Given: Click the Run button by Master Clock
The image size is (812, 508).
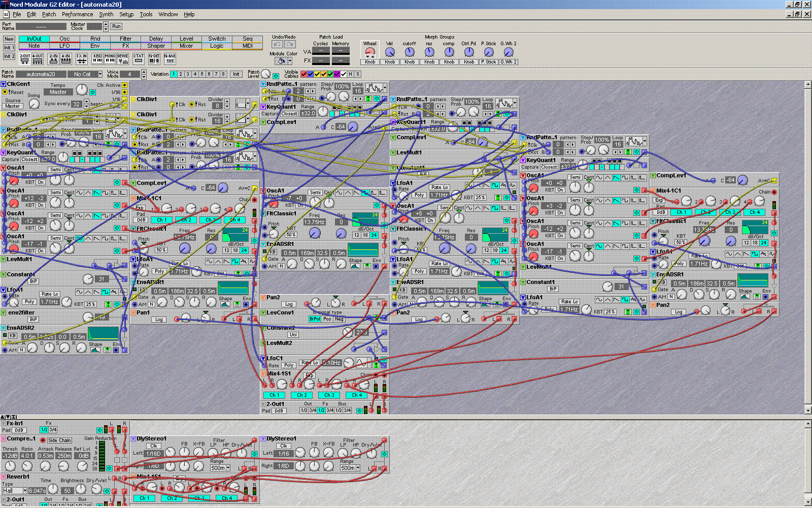Looking at the screenshot, I should pyautogui.click(x=116, y=26).
